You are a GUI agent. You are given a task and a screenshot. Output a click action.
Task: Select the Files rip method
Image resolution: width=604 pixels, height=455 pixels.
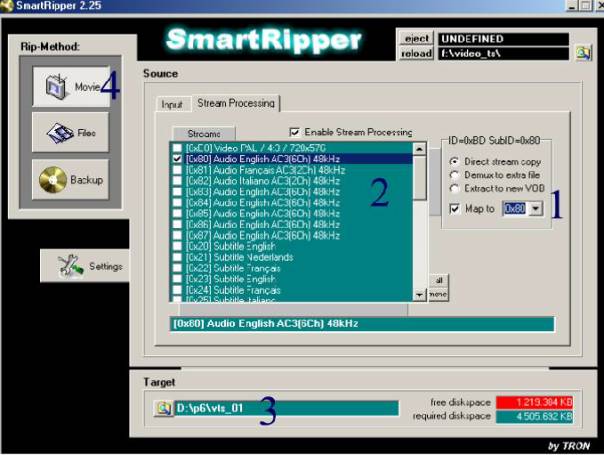(x=70, y=133)
